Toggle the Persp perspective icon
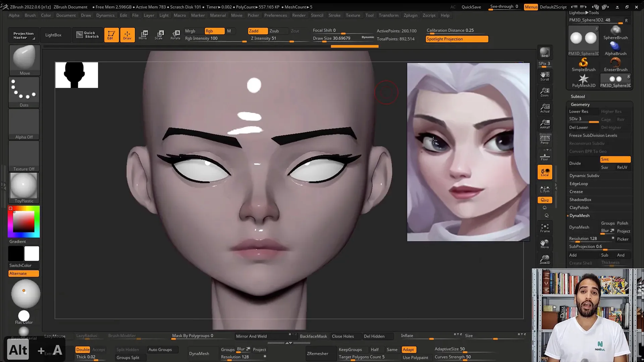The image size is (644, 362). click(x=545, y=139)
